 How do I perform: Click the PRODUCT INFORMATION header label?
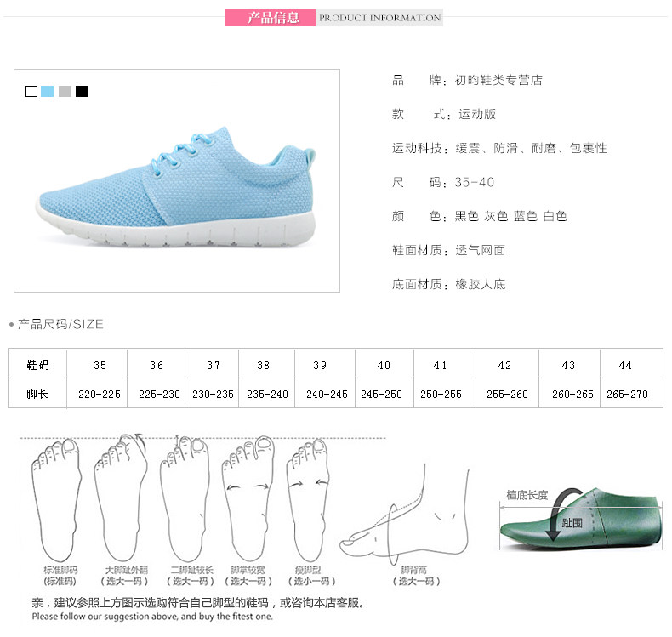tap(379, 18)
